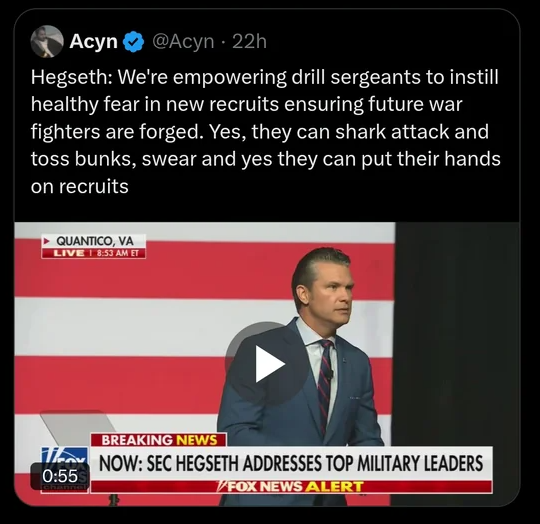Click the small red arrow beside QUANTICO

click(x=46, y=241)
